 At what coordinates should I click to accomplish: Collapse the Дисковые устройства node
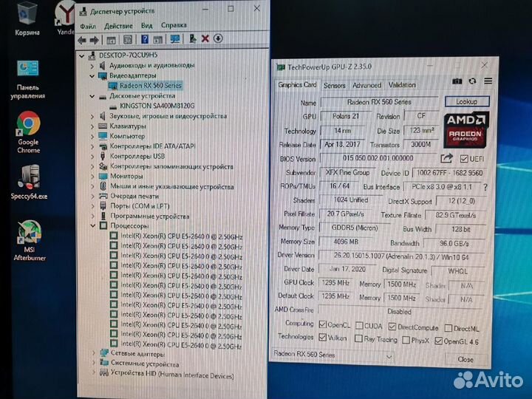click(92, 96)
